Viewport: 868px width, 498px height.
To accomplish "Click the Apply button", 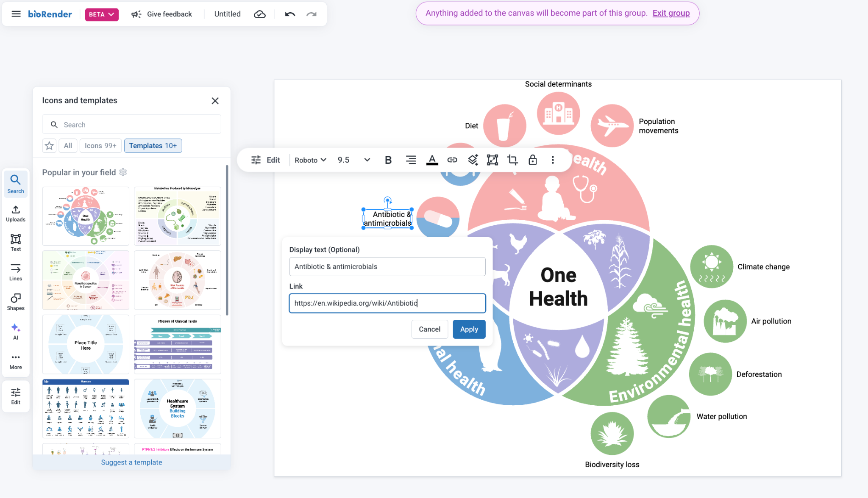I will (x=469, y=329).
